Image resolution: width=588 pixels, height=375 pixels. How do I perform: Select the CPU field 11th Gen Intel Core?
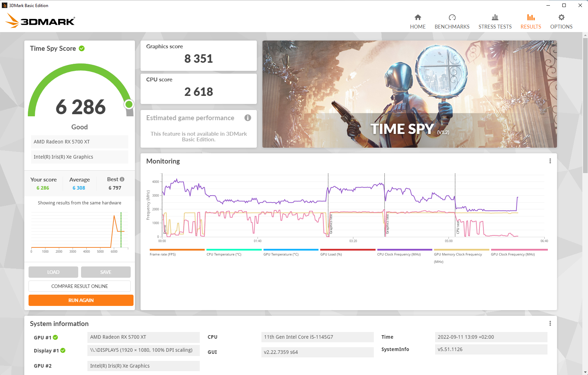pyautogui.click(x=317, y=337)
